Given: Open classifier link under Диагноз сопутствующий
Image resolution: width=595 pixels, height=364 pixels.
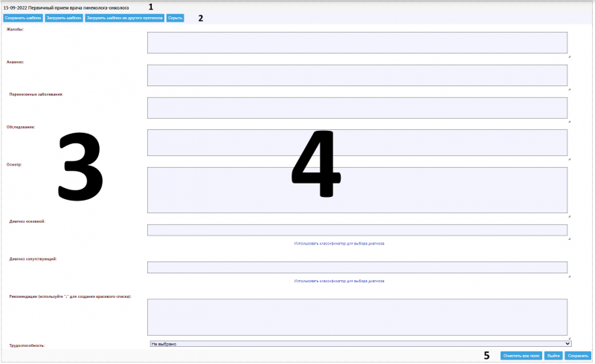Looking at the screenshot, I should pos(339,282).
